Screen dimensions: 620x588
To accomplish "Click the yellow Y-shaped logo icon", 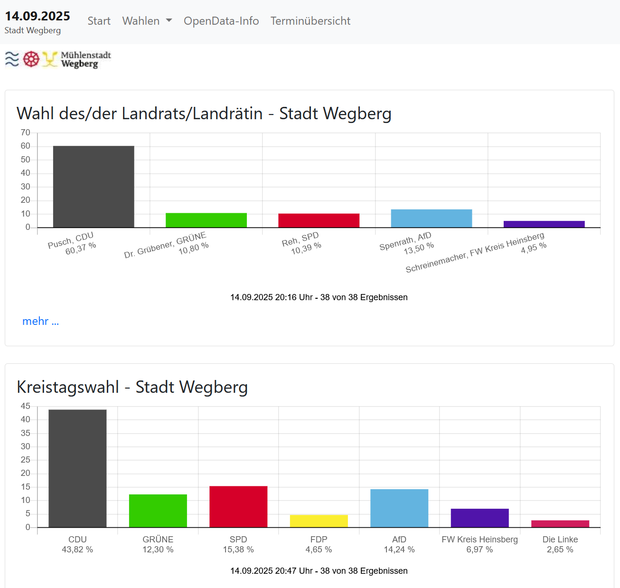I will pyautogui.click(x=49, y=59).
